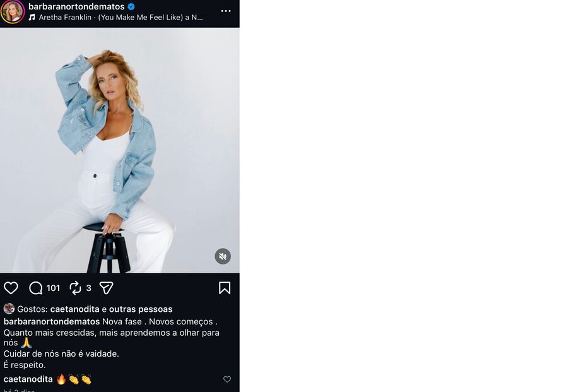
Task: Click the small liker avatar beside Gostos
Action: [9, 309]
